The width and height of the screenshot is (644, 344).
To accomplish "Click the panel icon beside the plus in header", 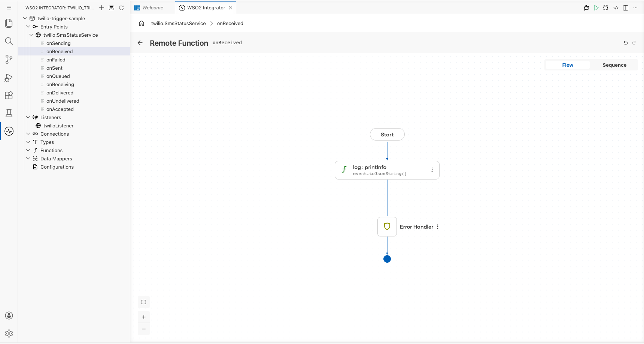I will (112, 7).
